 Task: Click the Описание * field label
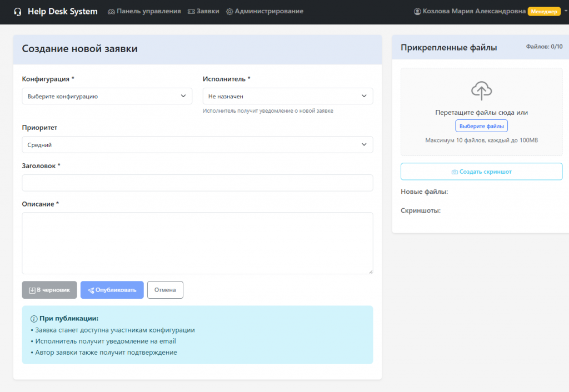point(40,204)
